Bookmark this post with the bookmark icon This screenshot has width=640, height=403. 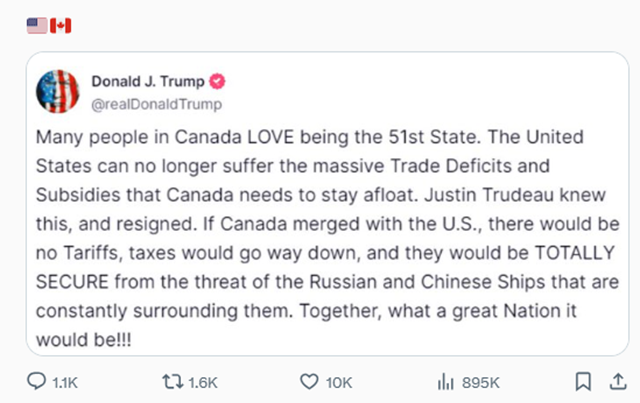coord(583,381)
